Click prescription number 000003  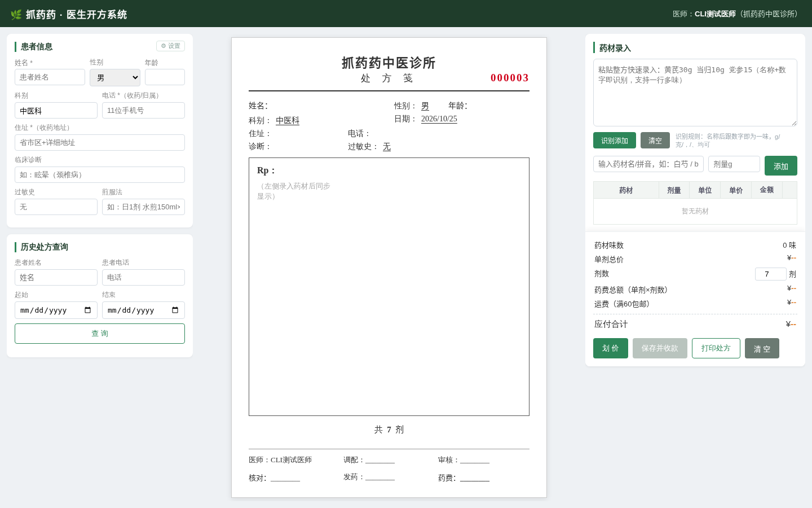(510, 78)
